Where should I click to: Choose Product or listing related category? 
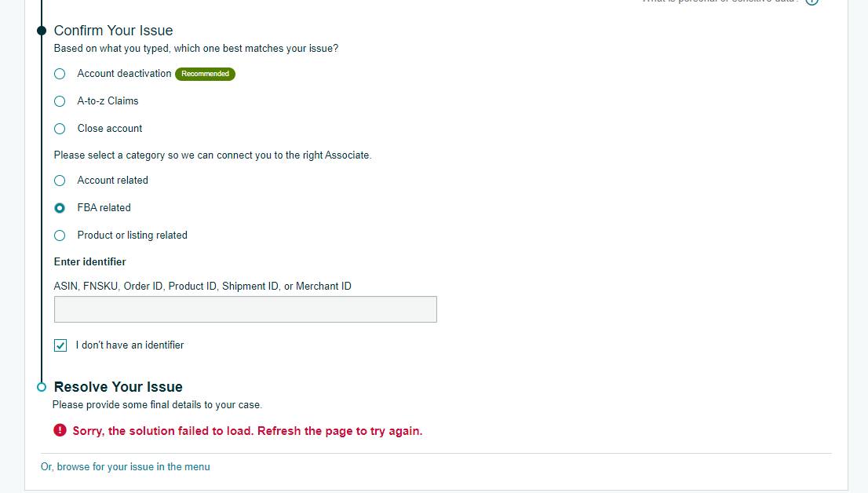pyautogui.click(x=60, y=236)
